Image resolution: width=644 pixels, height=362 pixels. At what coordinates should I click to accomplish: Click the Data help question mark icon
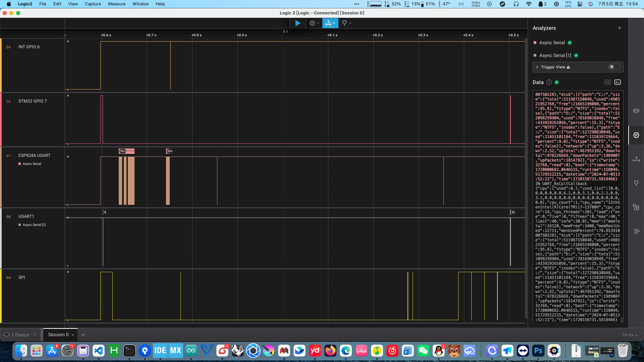click(549, 82)
